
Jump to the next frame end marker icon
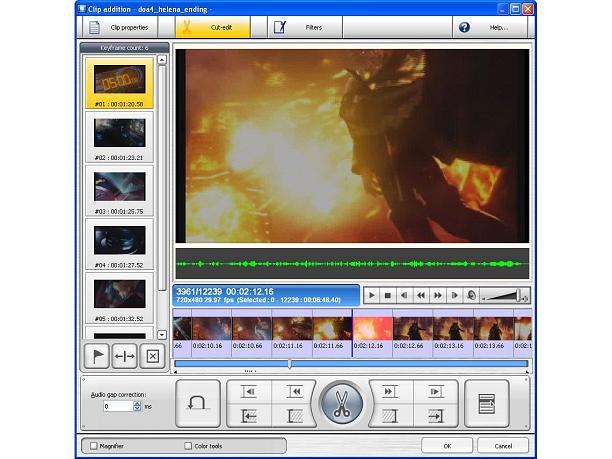click(x=435, y=391)
